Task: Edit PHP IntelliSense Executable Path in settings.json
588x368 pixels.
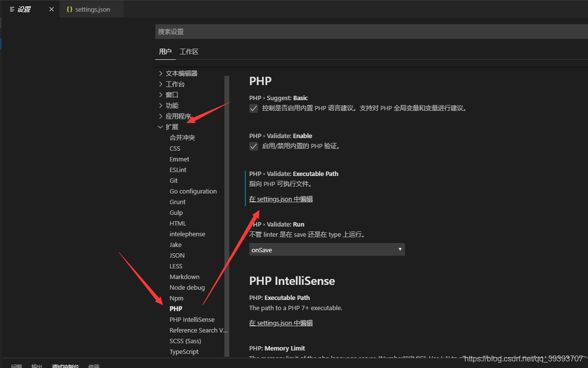Action: click(281, 323)
